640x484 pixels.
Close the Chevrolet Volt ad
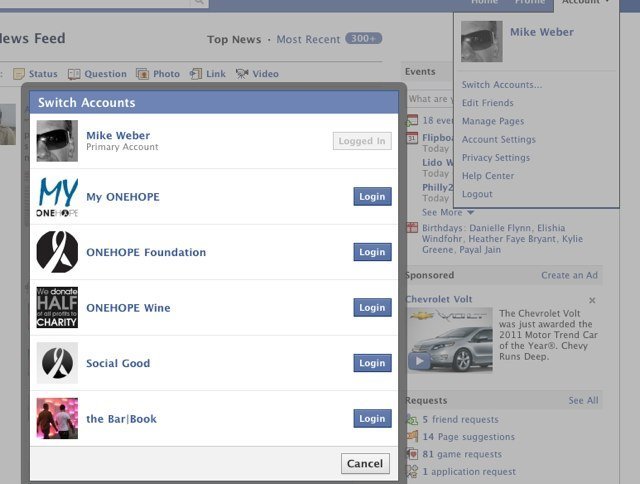(x=592, y=300)
